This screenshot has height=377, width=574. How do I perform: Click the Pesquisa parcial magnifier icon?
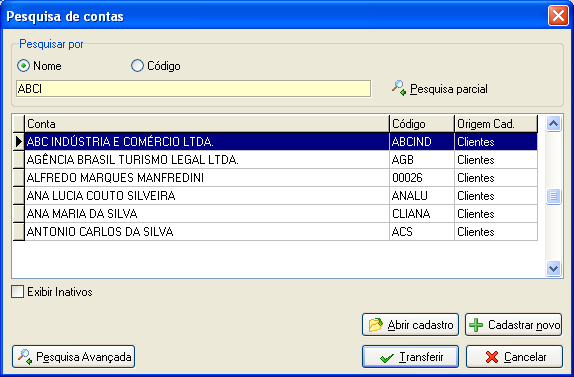[399, 88]
